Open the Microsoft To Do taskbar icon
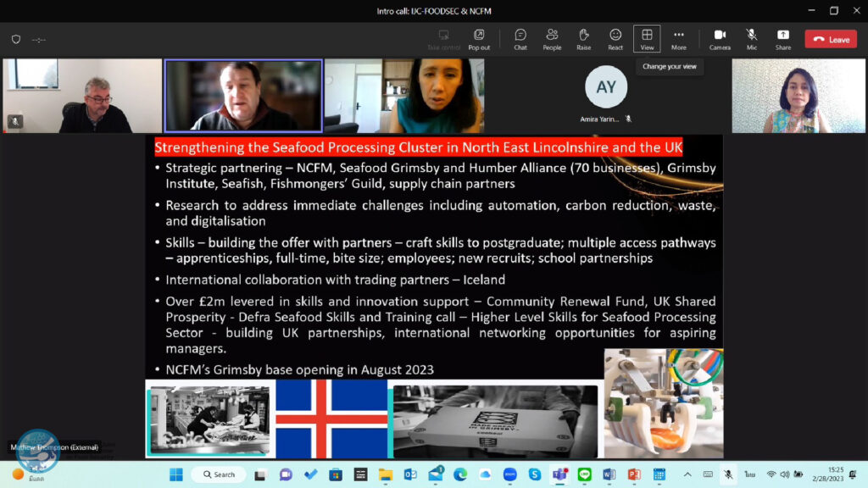The image size is (868, 488). [310, 474]
